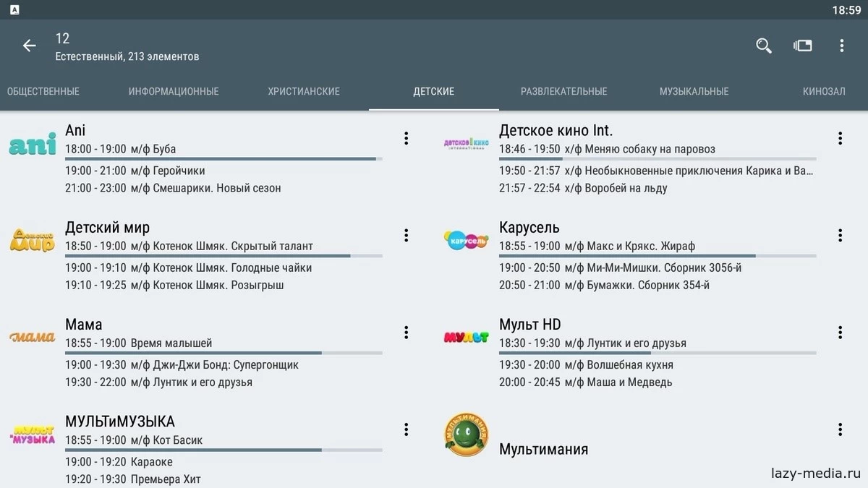The height and width of the screenshot is (488, 868).
Task: Switch to the ХРИСТИАНСКИЕ tab
Action: 304,92
